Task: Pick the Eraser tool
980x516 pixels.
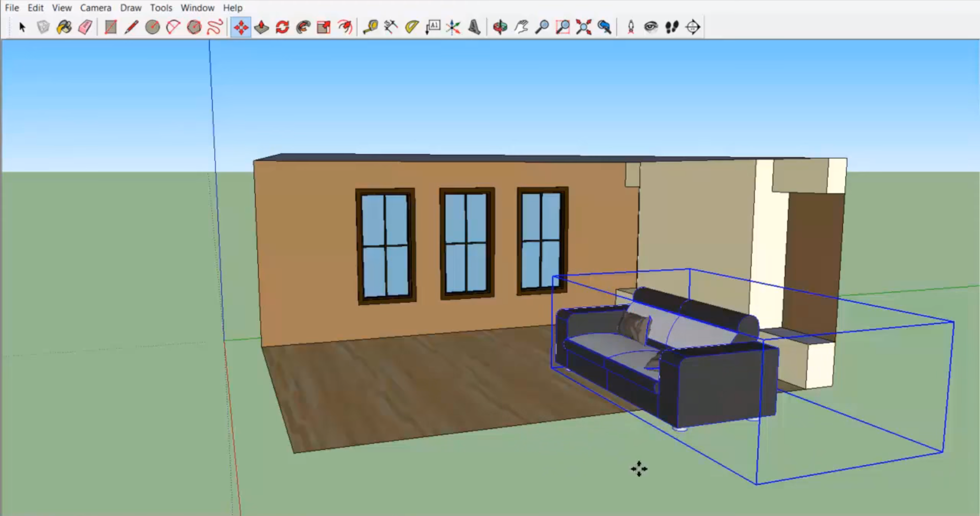Action: pos(85,27)
